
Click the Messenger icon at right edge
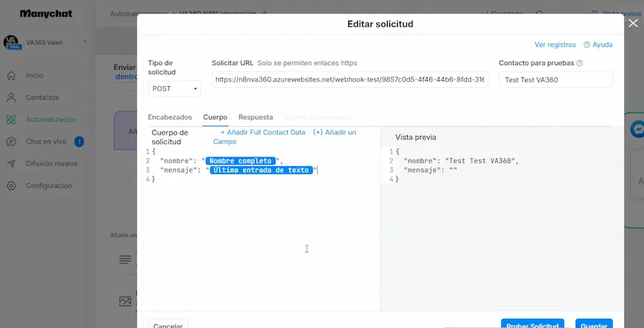tap(638, 130)
